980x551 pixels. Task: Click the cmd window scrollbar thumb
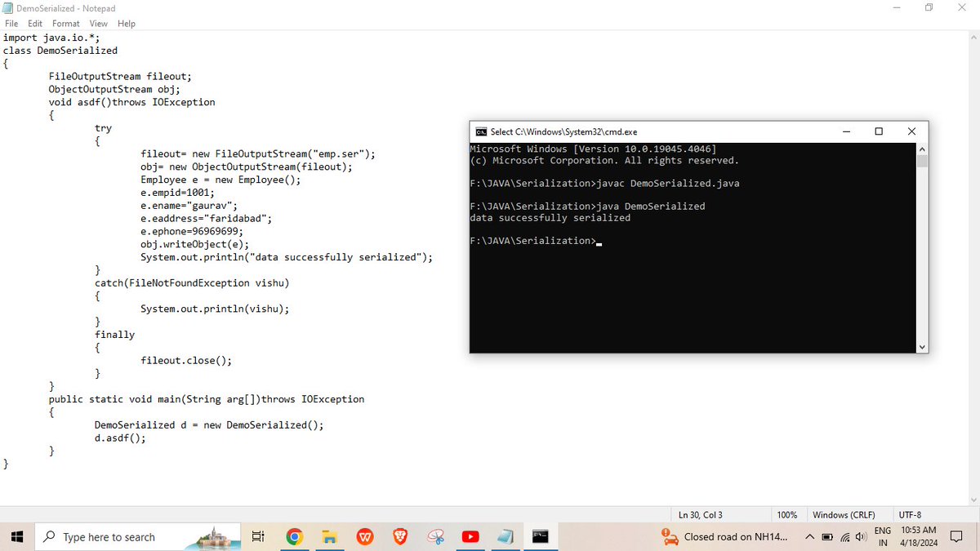(922, 161)
